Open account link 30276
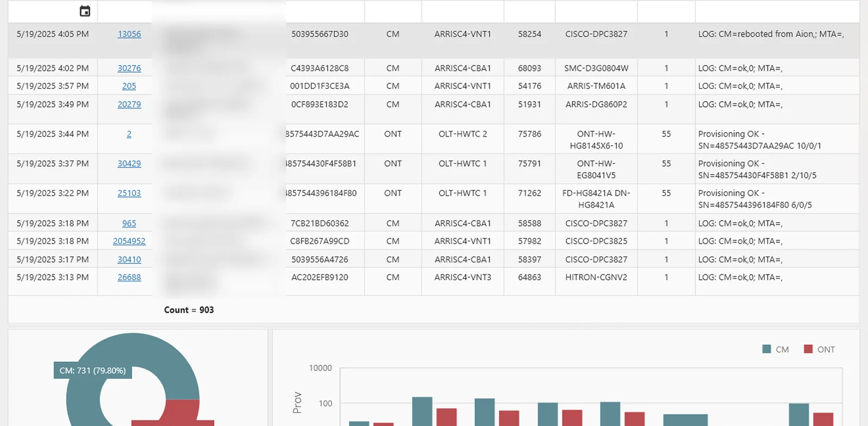The height and width of the screenshot is (426, 868). coord(129,68)
